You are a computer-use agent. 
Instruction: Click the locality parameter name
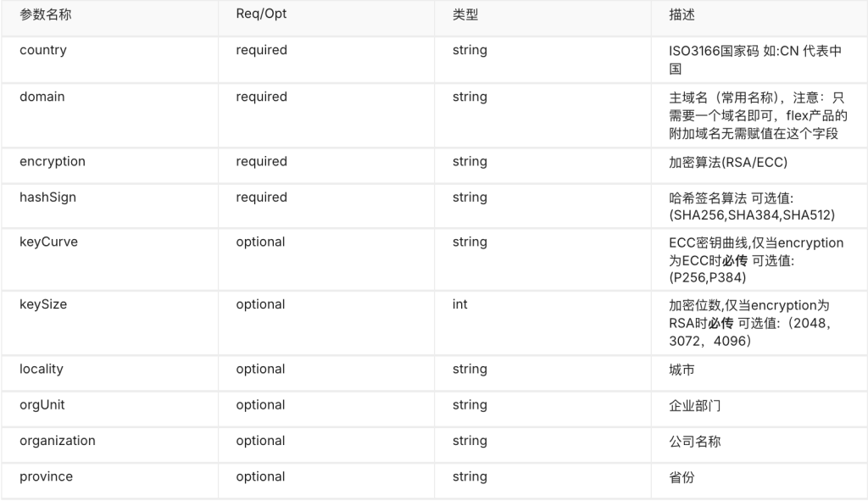tap(42, 369)
